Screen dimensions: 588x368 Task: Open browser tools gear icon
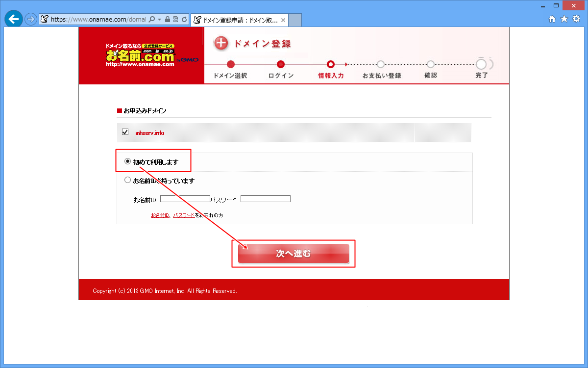pos(576,19)
